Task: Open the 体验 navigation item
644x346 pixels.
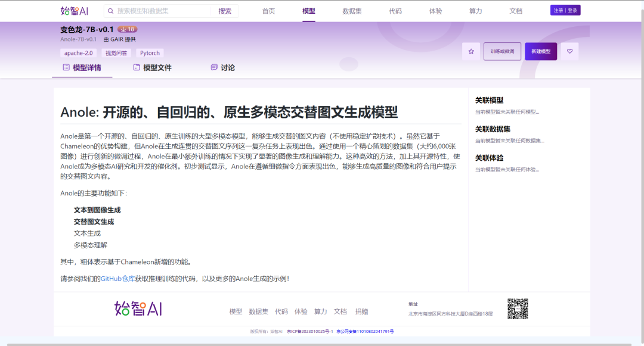Action: click(436, 11)
